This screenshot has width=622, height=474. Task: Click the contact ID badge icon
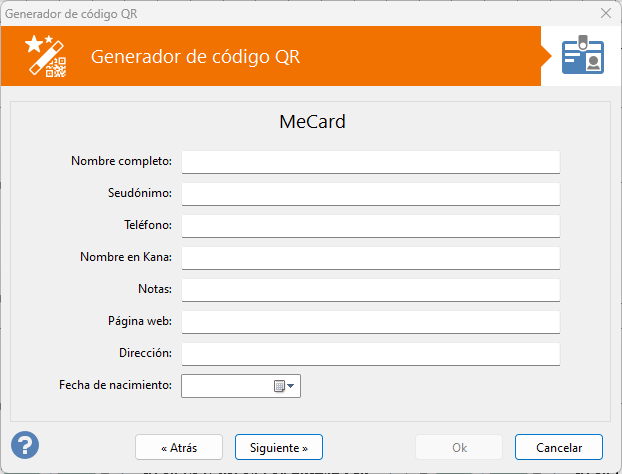(582, 56)
